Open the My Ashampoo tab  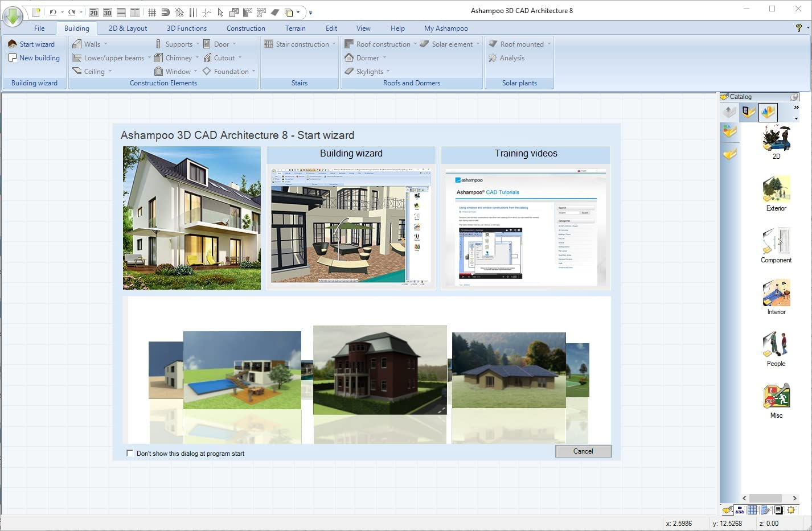[x=446, y=28]
